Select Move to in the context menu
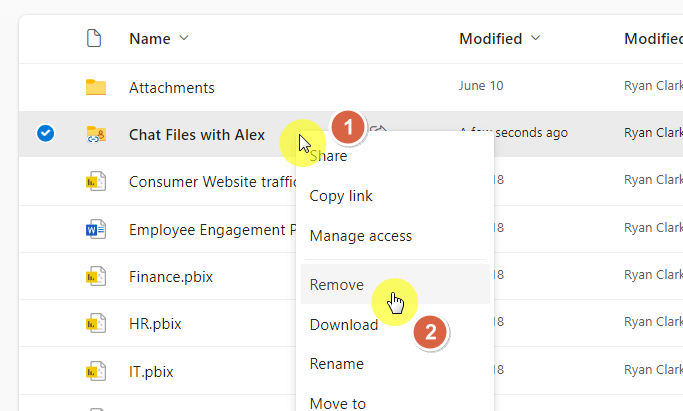 (338, 403)
